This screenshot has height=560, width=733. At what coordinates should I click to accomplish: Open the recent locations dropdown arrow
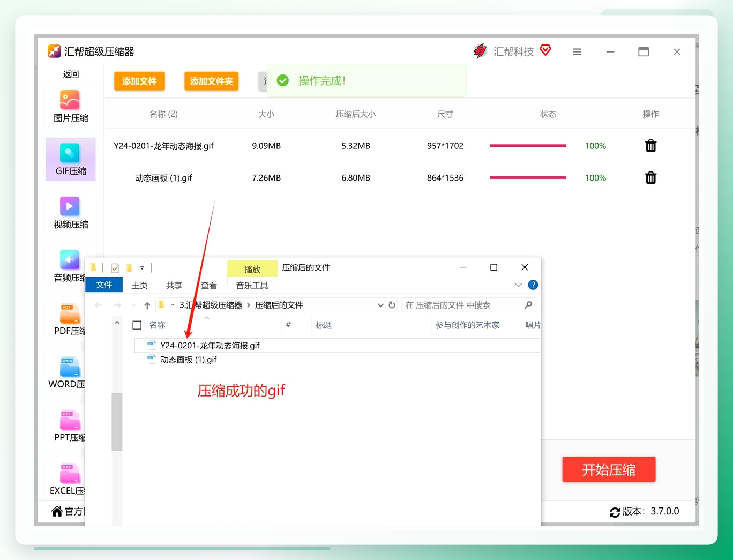point(133,305)
